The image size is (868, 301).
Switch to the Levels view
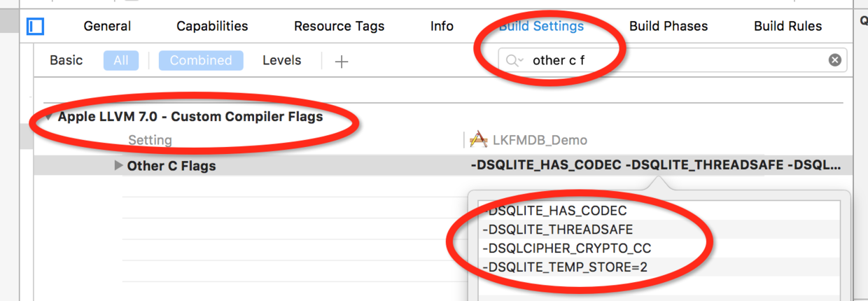(282, 60)
